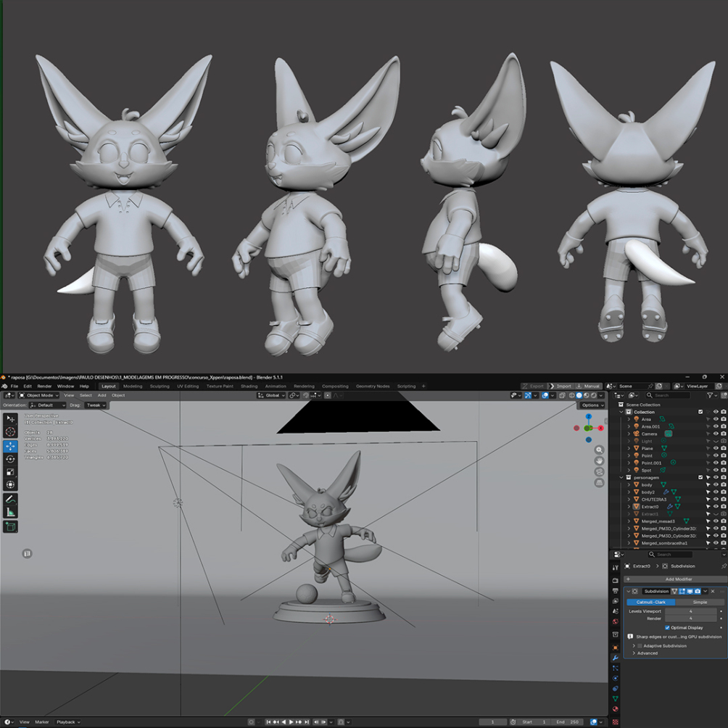Open the File menu
Image resolution: width=728 pixels, height=728 pixels.
point(15,386)
